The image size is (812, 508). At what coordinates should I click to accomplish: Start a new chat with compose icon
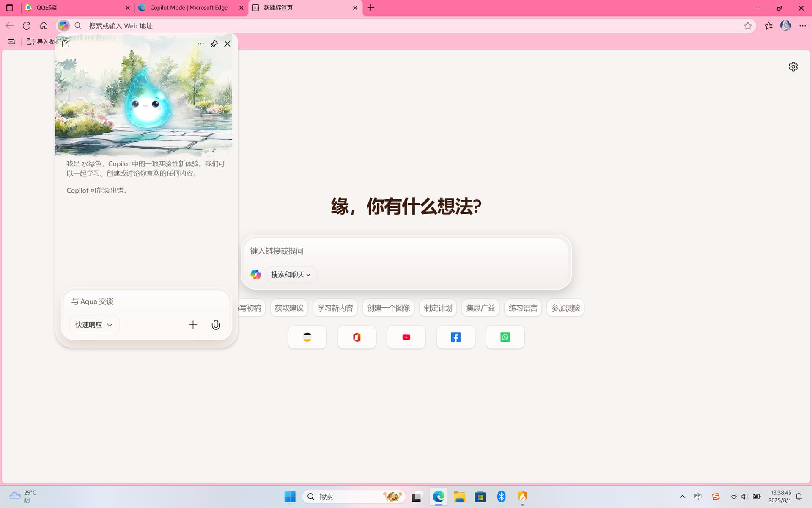pyautogui.click(x=66, y=44)
